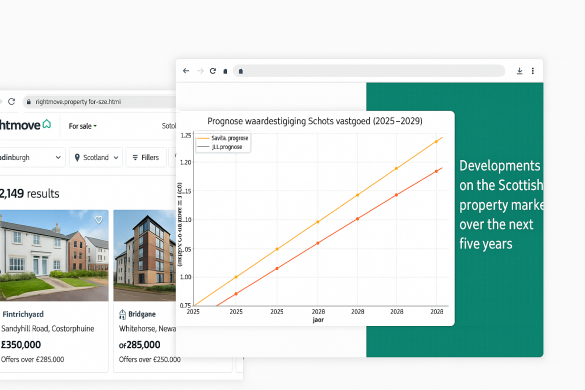Click the Sandyhill Road, Costorphuine address
The height and width of the screenshot is (390, 585).
click(x=48, y=329)
